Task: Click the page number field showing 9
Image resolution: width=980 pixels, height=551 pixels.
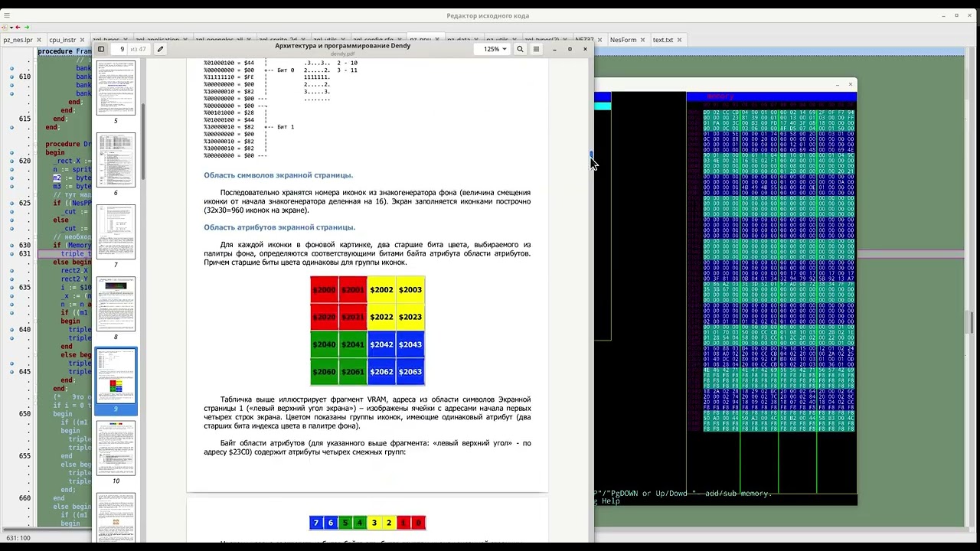Action: click(120, 49)
